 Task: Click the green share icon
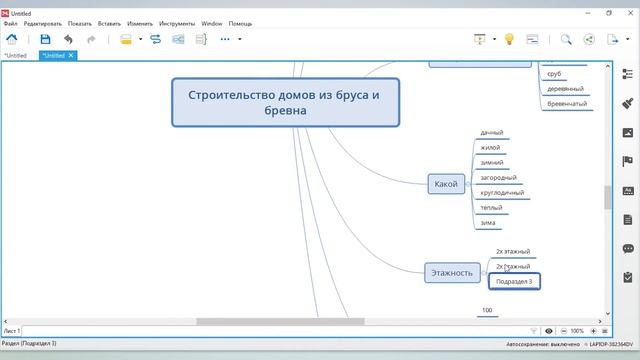589,39
